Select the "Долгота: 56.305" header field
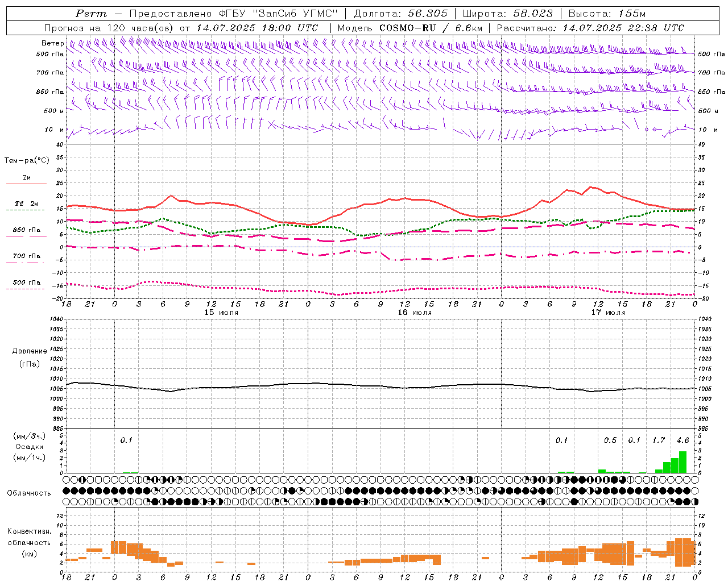Screen dimensions: 728x582 pos(400,14)
